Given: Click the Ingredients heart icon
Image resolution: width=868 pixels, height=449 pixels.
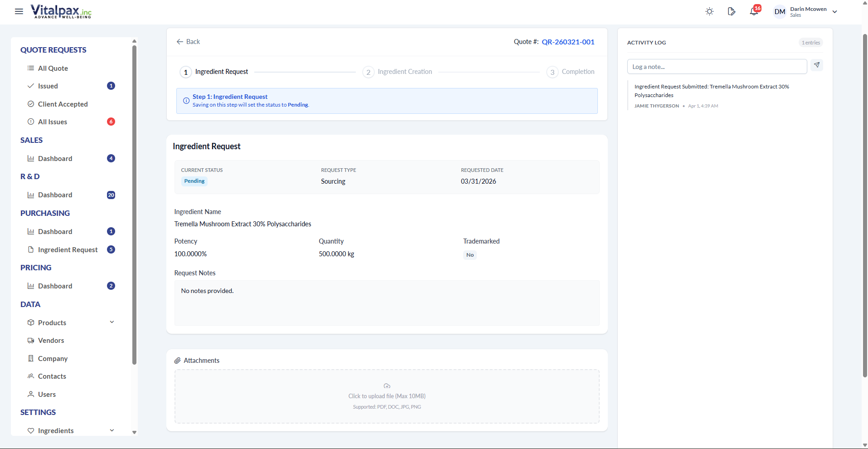Looking at the screenshot, I should pos(31,430).
